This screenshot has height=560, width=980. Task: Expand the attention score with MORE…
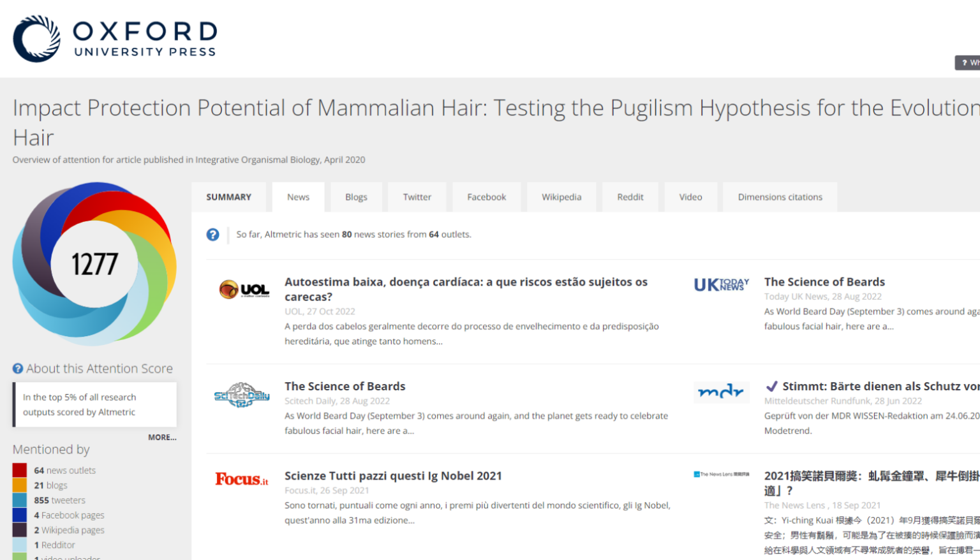[162, 438]
